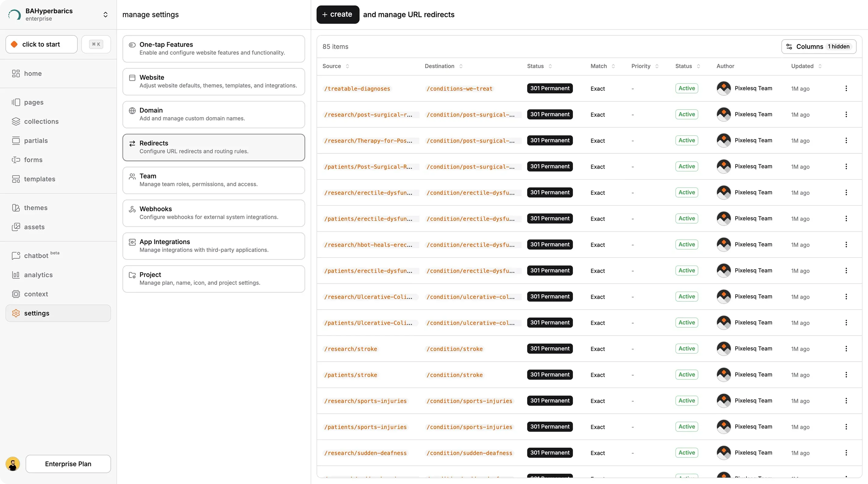The width and height of the screenshot is (868, 484).
Task: Click the analytics chart icon
Action: (16, 275)
